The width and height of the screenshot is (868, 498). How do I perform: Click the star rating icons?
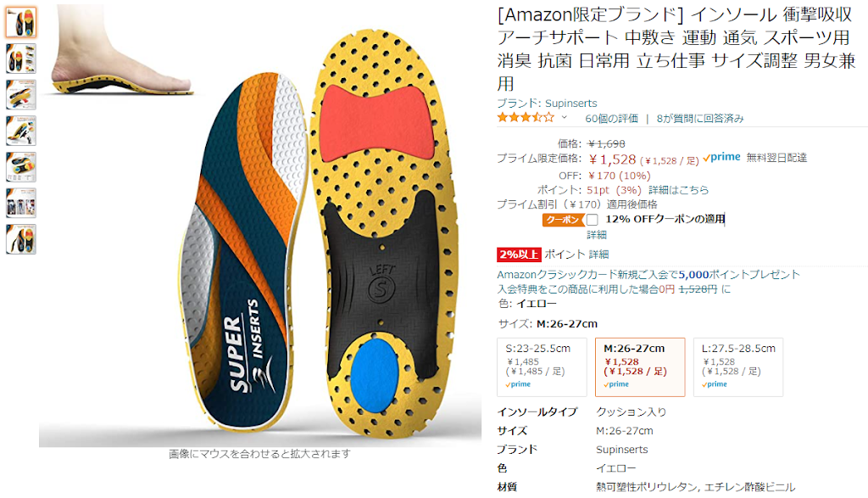[x=526, y=117]
